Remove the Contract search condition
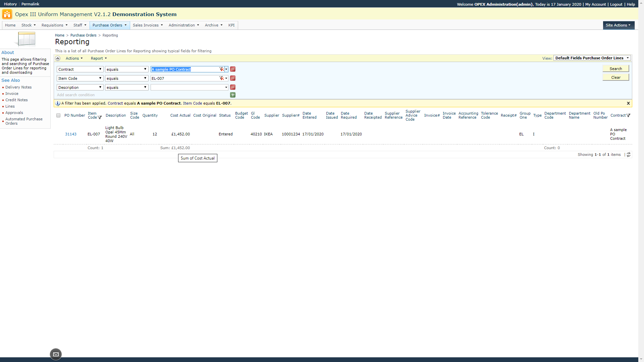The image size is (644, 362). [232, 69]
